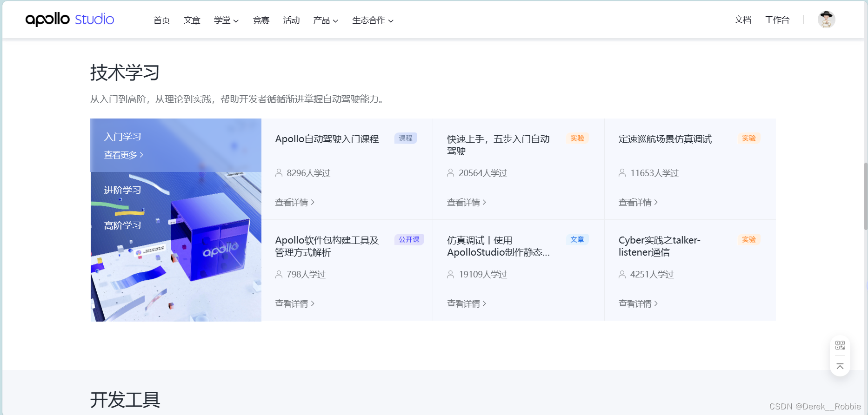Screen dimensions: 868x415
Task: Click the 文章 tag badge on card
Action: coord(577,239)
